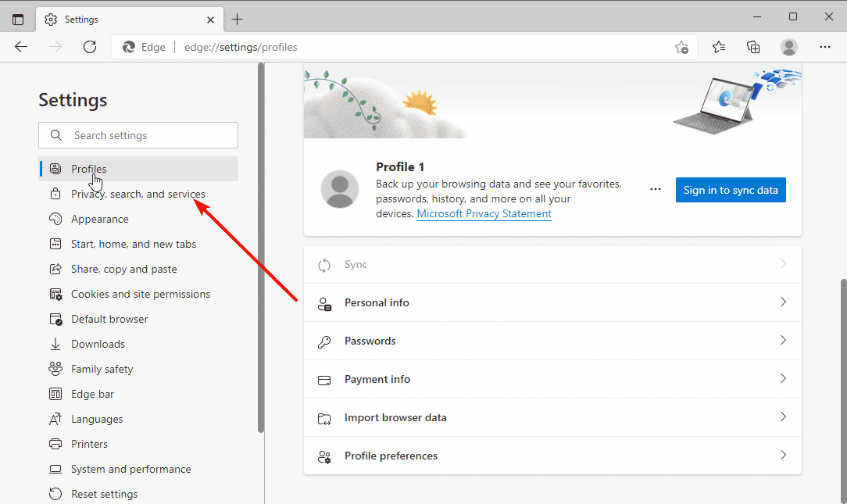Open Personal info row

[x=552, y=302]
